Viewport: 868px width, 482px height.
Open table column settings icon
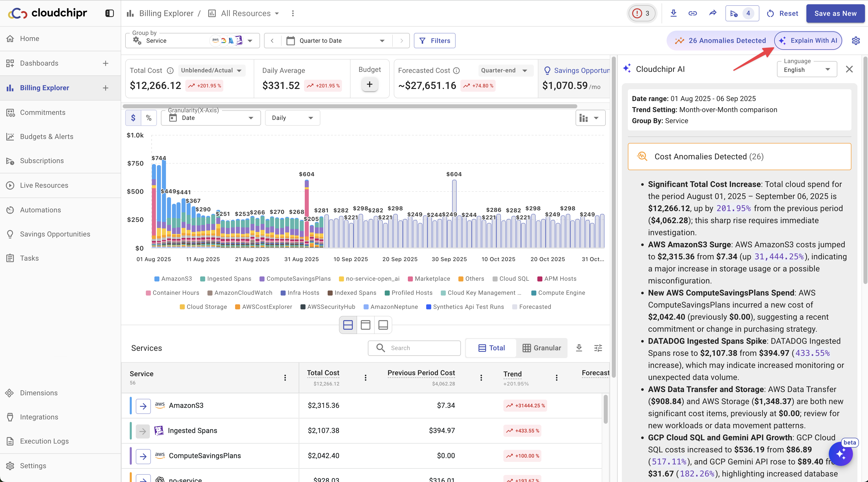click(x=598, y=348)
